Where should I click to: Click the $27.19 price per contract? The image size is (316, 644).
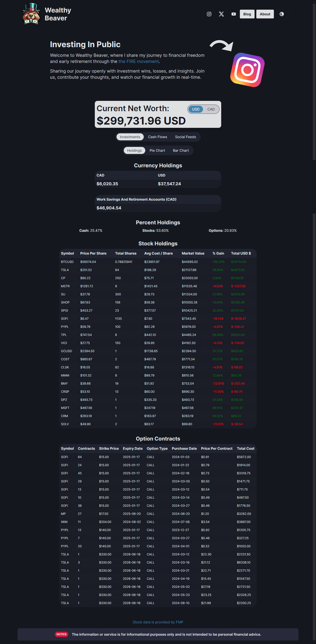(205, 587)
